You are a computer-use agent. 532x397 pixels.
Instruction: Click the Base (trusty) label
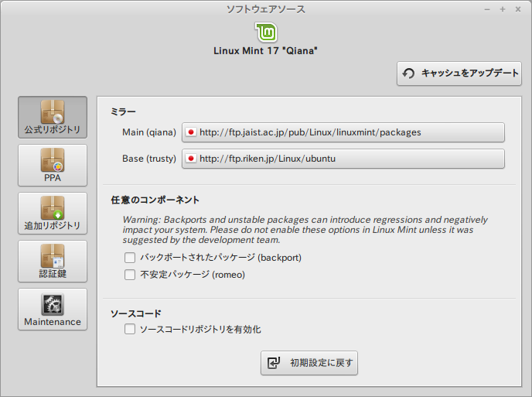point(149,159)
